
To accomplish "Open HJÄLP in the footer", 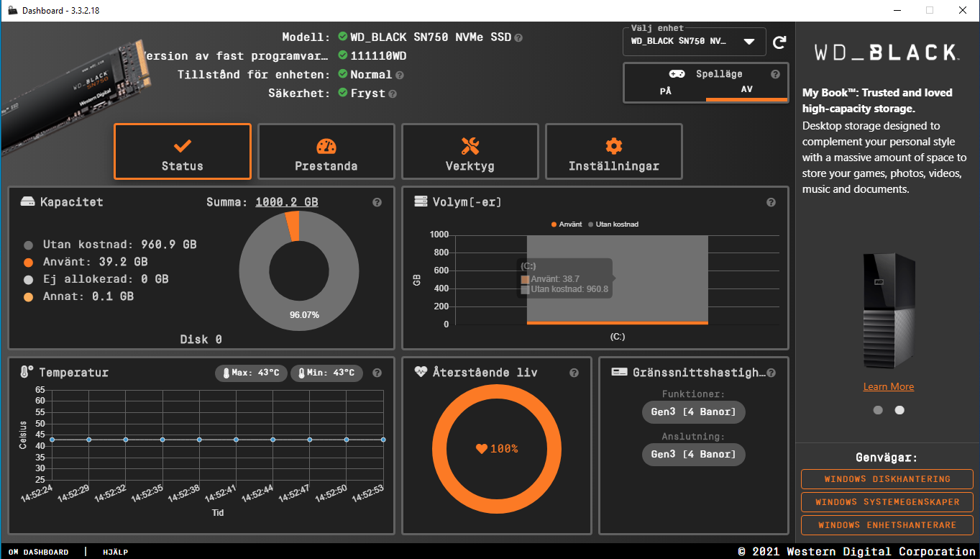I will point(115,552).
